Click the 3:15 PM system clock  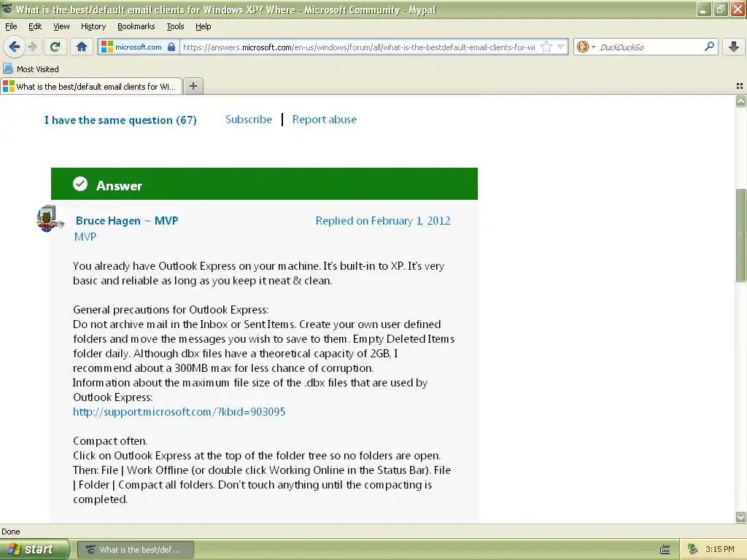[720, 549]
